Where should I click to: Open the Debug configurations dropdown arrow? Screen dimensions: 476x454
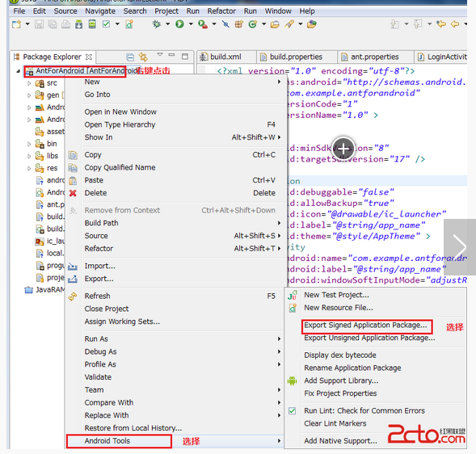click(x=167, y=24)
